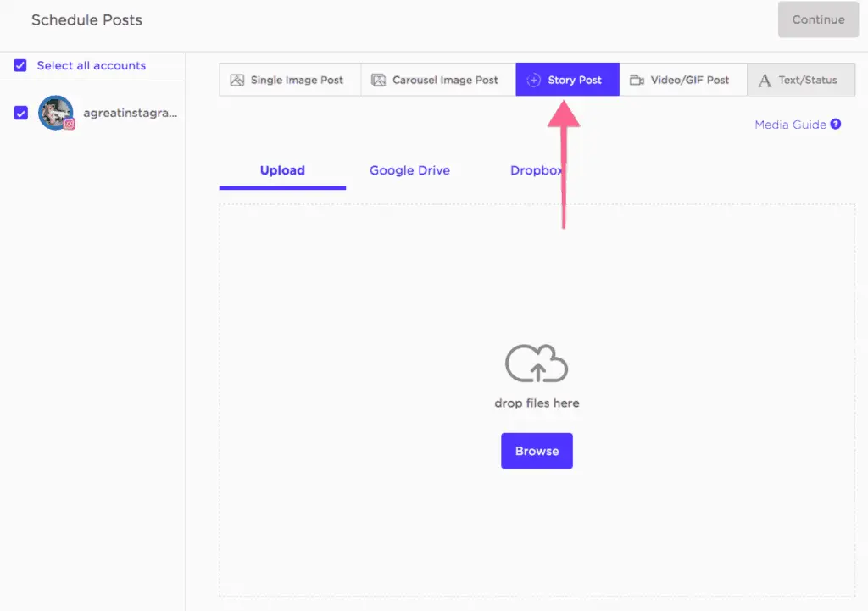Click the Media Guide question mark icon
Screen dimensions: 868x611
836,125
